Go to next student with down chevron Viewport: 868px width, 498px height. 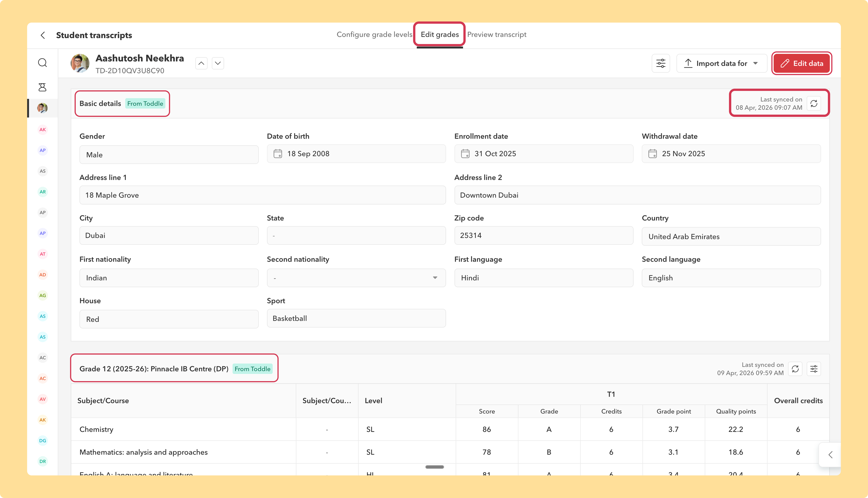point(218,63)
